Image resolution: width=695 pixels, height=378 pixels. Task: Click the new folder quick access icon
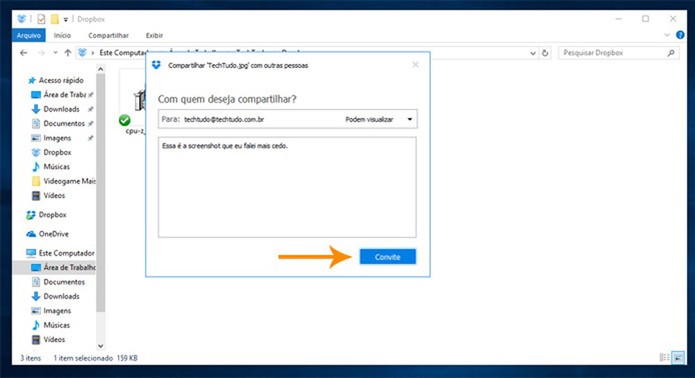[55, 19]
